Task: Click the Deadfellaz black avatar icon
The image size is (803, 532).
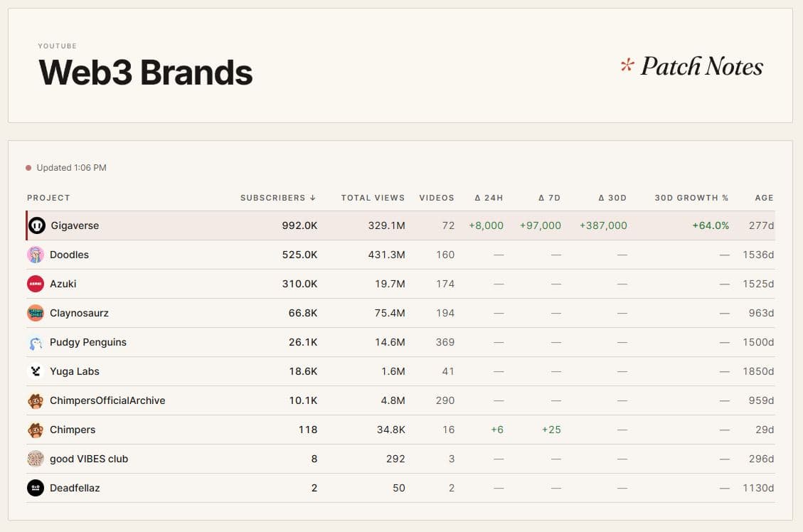Action: 36,488
